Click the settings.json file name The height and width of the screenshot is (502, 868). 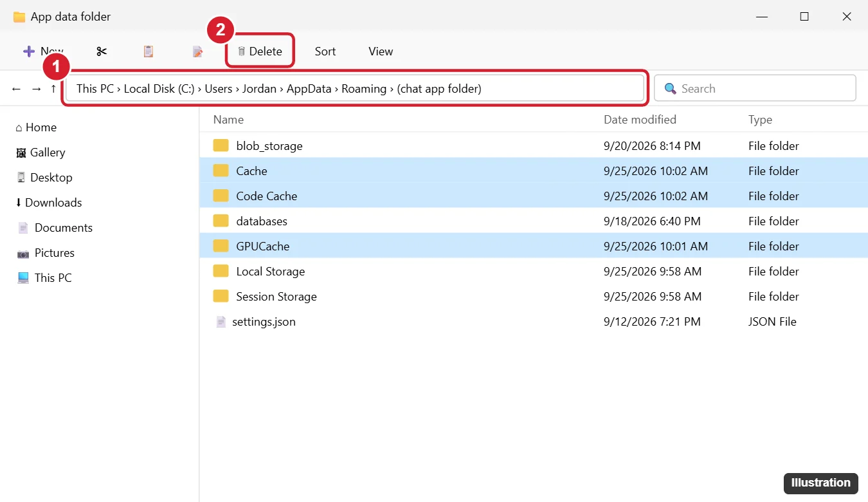(x=264, y=322)
